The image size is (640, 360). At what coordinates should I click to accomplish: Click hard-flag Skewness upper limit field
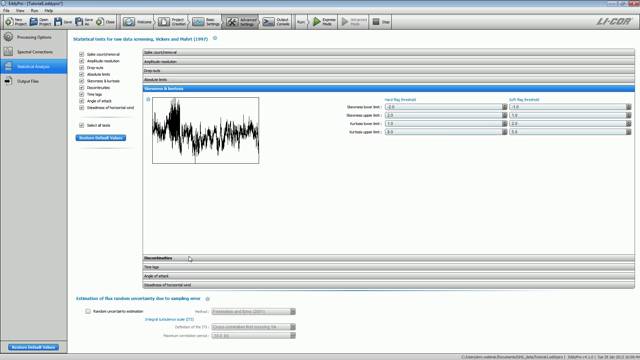(x=446, y=116)
